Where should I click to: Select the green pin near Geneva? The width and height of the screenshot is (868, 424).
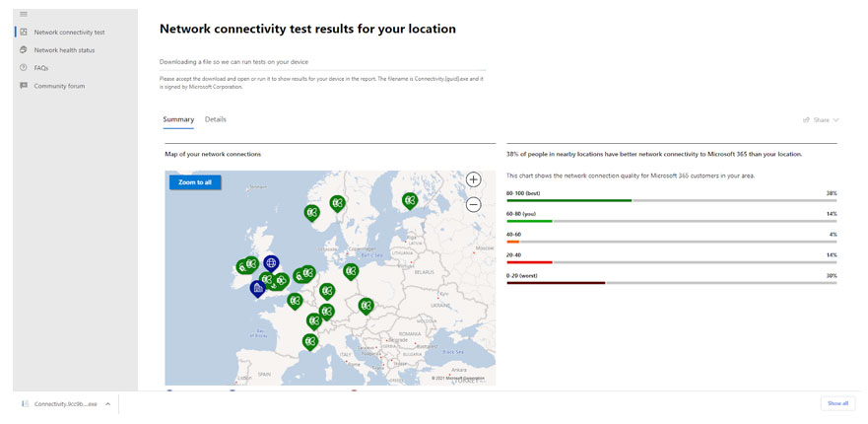(314, 320)
